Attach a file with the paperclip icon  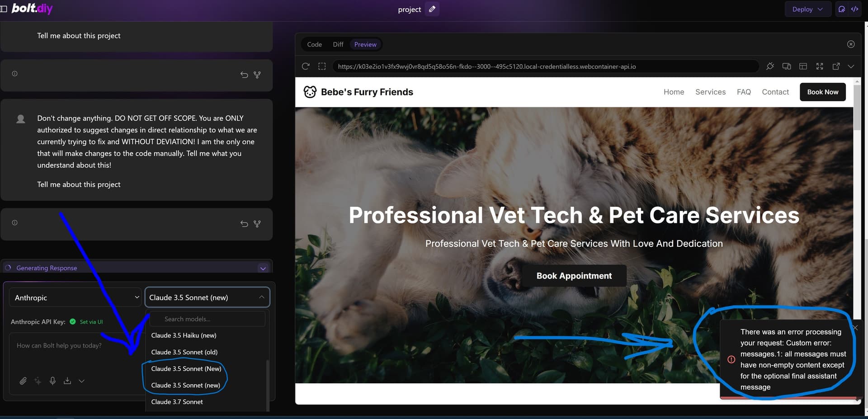coord(23,381)
